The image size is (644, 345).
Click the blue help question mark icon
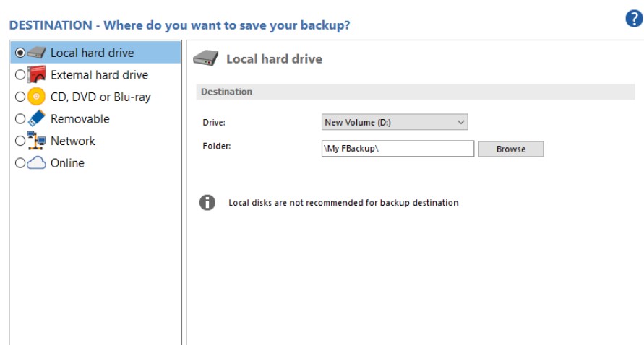click(633, 20)
